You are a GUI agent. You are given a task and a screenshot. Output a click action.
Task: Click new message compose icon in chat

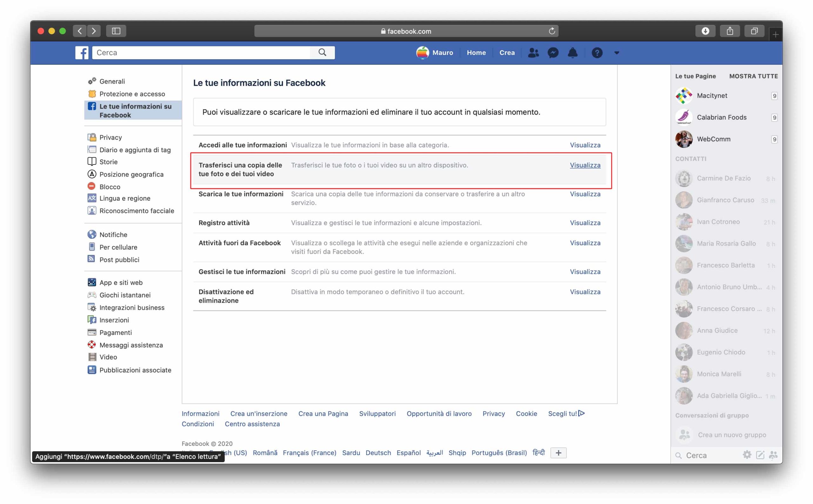(760, 455)
